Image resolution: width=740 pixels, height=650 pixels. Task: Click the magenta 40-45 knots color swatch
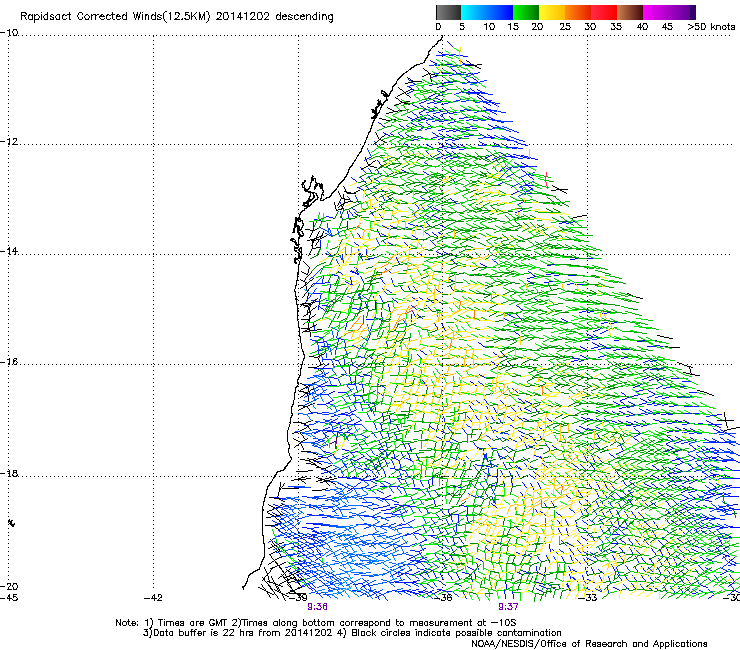656,12
